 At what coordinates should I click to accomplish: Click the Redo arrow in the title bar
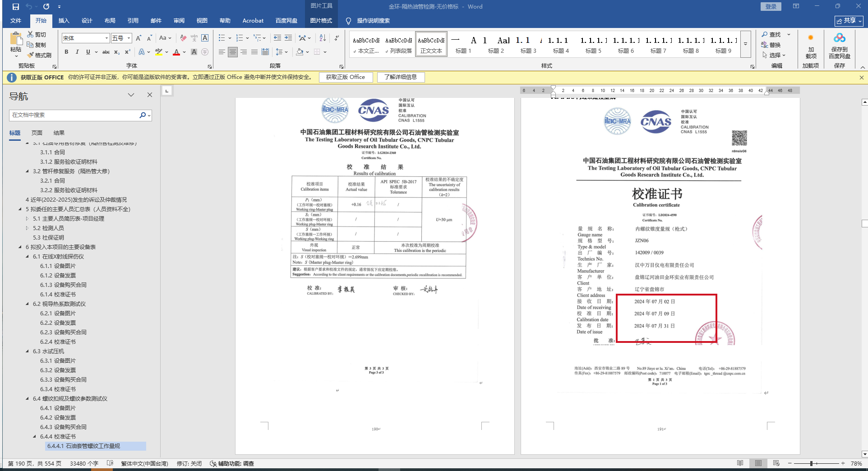click(46, 7)
